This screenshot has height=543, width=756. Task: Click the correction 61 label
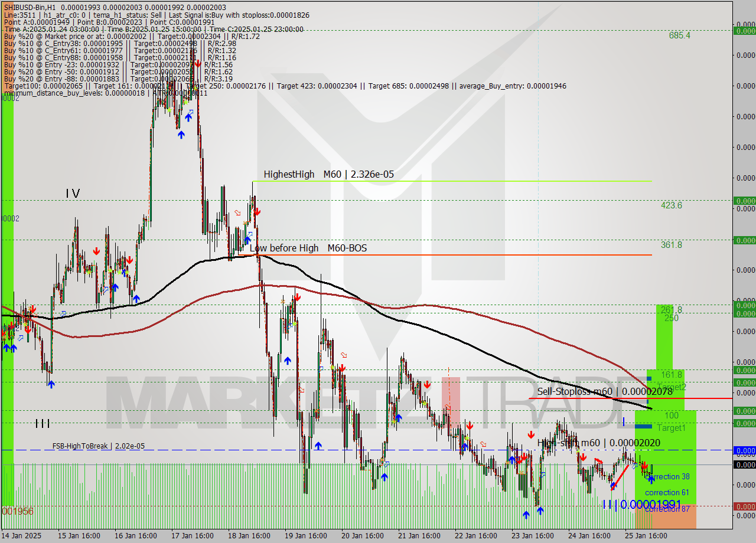point(667,493)
